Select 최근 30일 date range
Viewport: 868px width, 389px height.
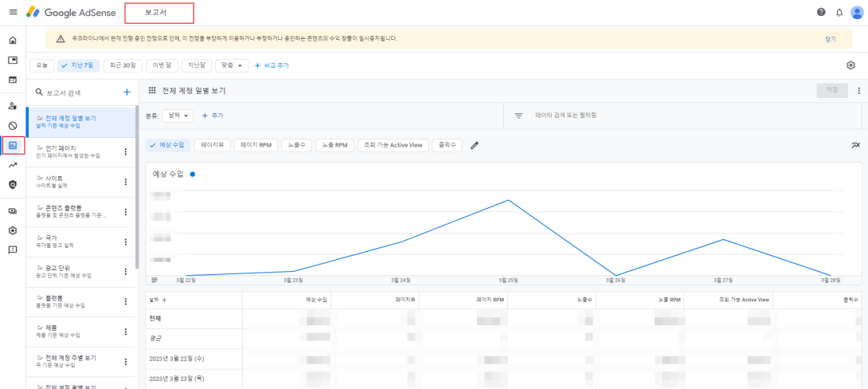point(123,65)
